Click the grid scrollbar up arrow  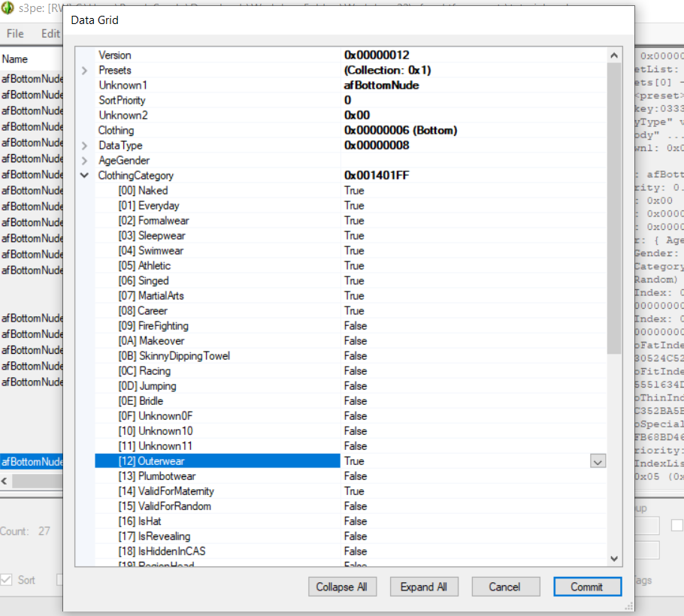[x=614, y=56]
